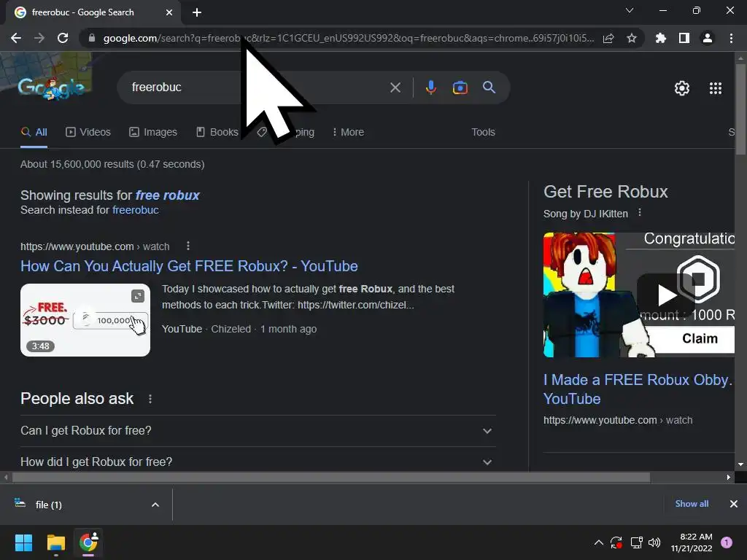Open options for the YouTube watch result
Viewport: 747px width, 560px height.
pos(188,246)
